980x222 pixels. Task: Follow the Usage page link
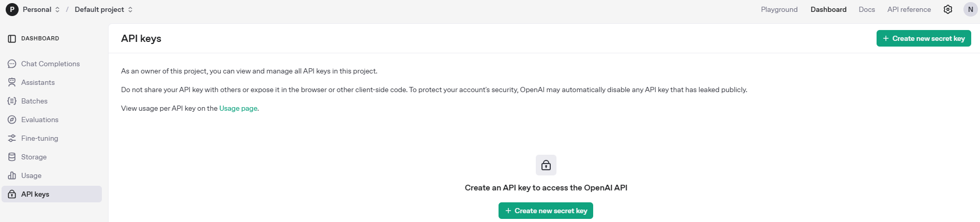tap(238, 108)
